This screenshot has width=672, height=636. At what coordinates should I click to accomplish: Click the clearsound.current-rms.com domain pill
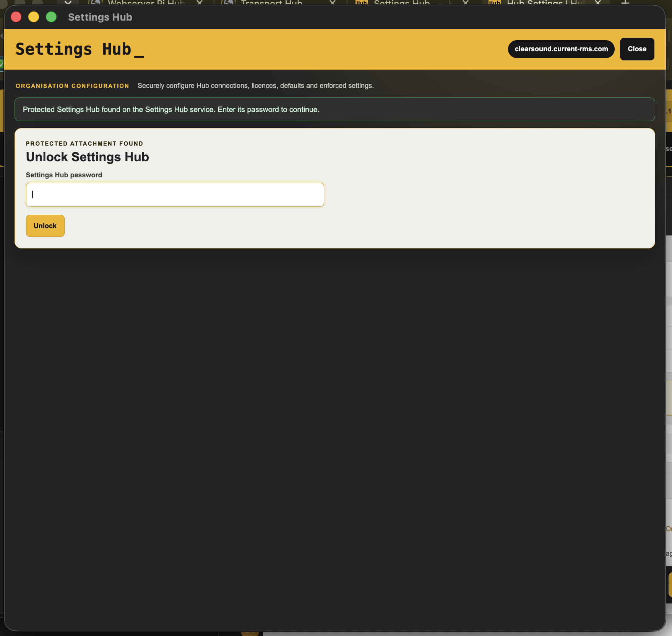[561, 49]
